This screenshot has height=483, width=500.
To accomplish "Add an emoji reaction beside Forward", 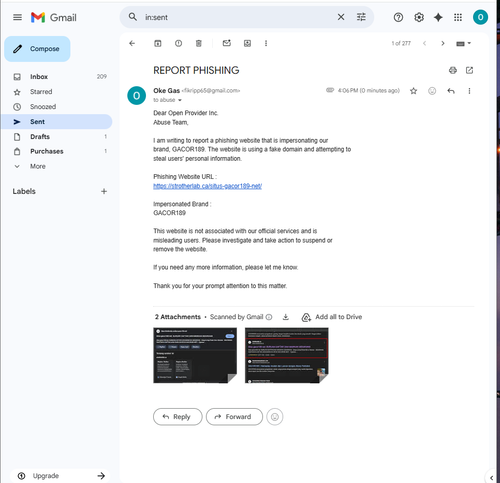I will 275,417.
